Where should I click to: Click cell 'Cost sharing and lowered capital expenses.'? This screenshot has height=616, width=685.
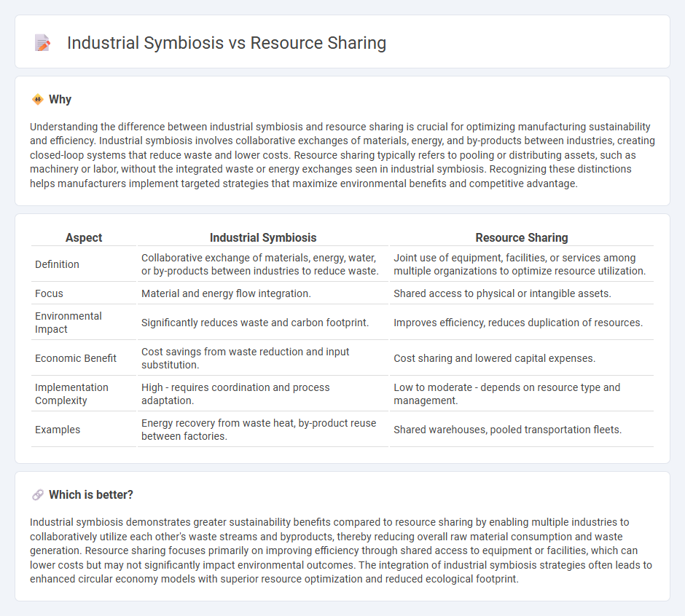[522, 358]
